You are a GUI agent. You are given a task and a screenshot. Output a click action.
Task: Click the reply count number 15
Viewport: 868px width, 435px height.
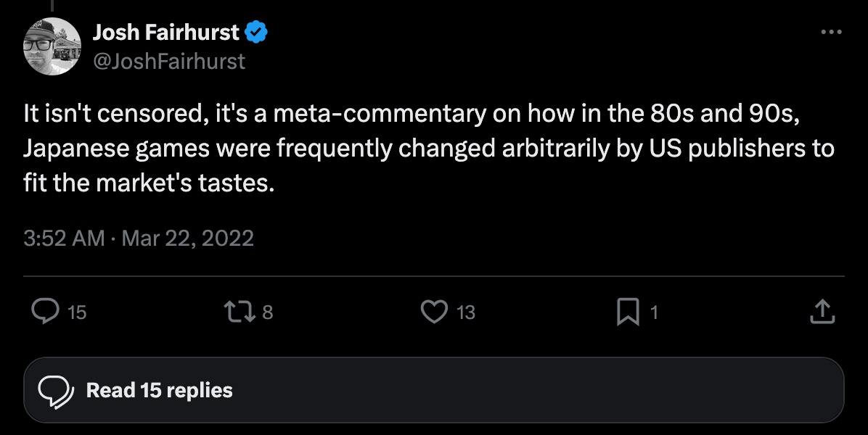click(77, 312)
